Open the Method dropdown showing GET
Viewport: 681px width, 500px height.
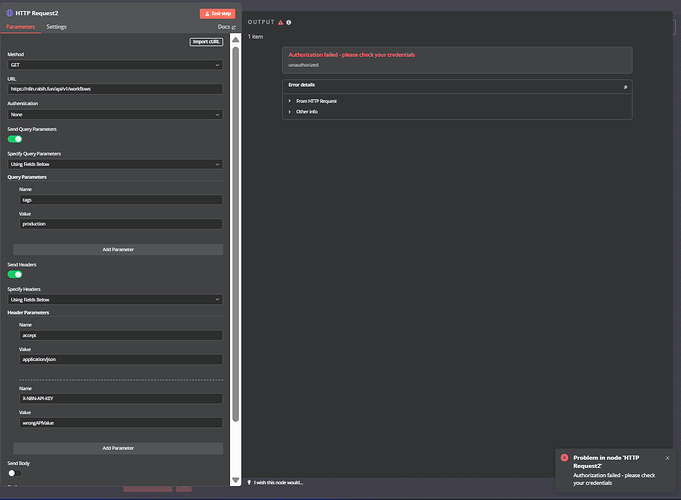click(115, 65)
